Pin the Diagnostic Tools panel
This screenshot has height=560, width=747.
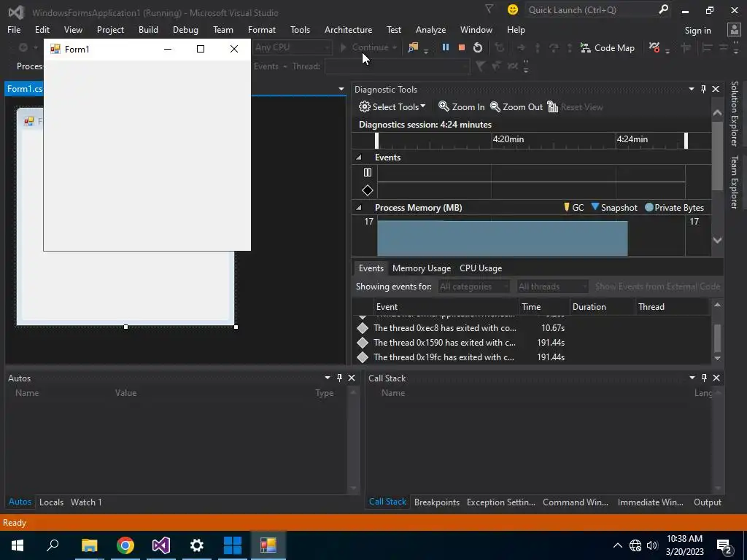click(x=703, y=89)
